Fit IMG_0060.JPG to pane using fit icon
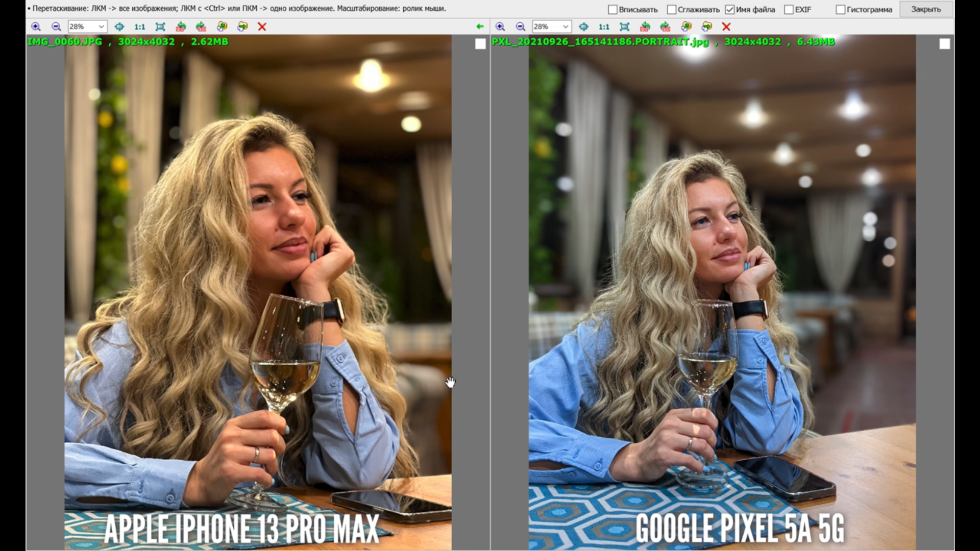 pos(160,27)
